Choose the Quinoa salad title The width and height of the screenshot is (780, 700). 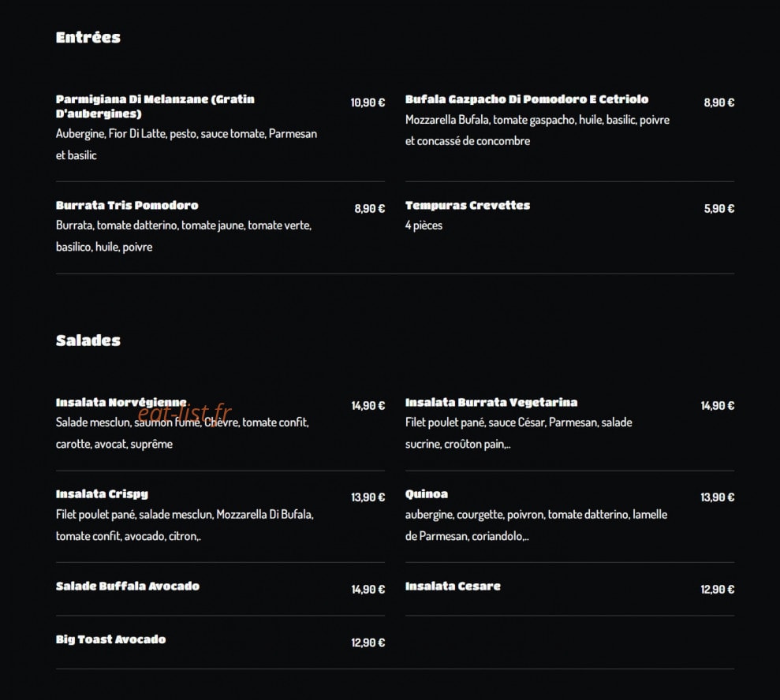click(x=427, y=494)
